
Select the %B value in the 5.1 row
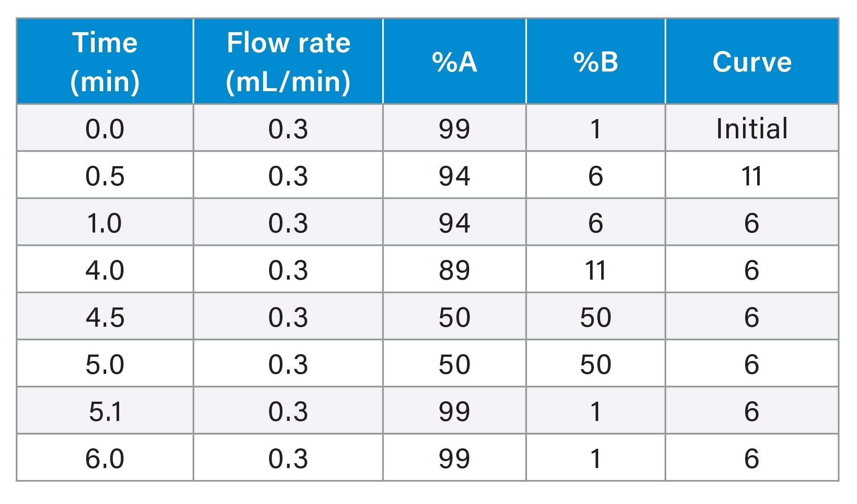(596, 411)
